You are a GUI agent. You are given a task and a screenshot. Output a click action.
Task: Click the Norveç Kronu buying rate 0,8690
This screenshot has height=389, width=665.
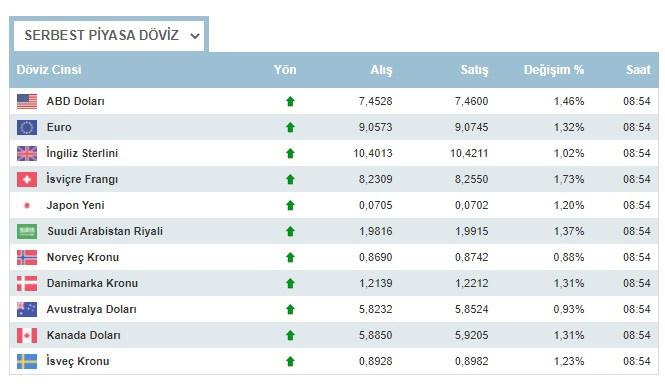(375, 257)
